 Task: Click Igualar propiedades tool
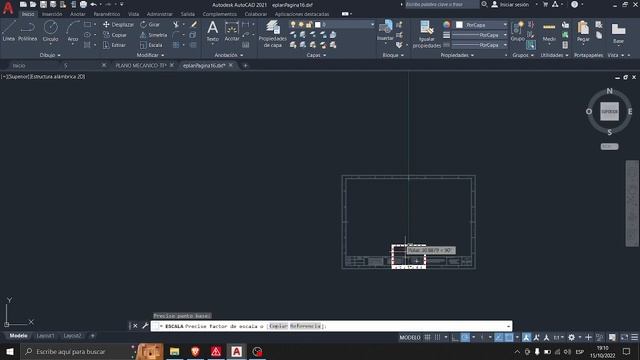tap(427, 34)
